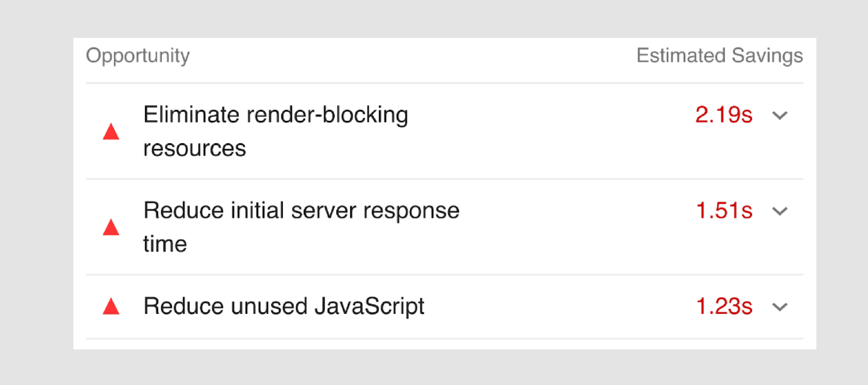
Task: Expand the chevron next to 1.51s savings
Action: 779,211
